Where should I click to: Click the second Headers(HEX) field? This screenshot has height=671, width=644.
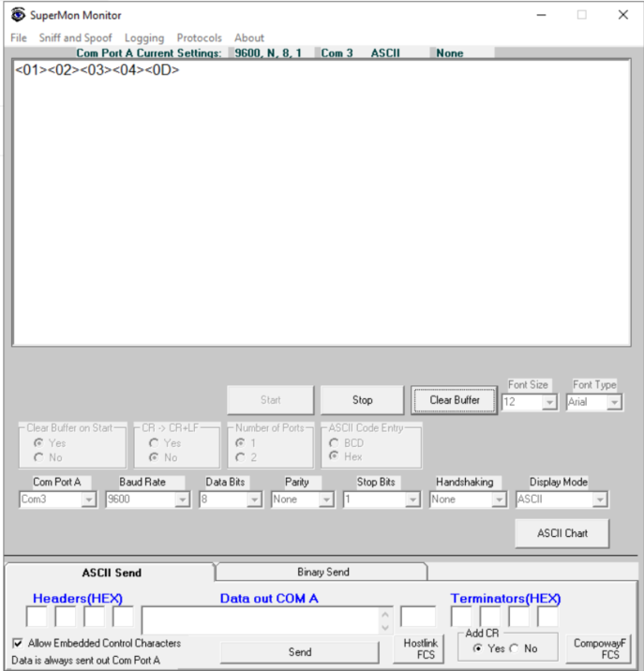[x=66, y=617]
